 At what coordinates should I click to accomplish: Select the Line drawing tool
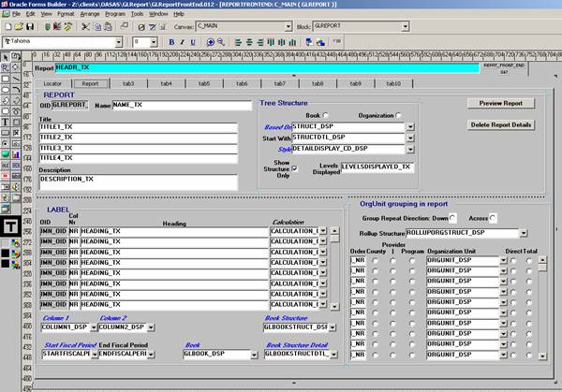click(16, 79)
